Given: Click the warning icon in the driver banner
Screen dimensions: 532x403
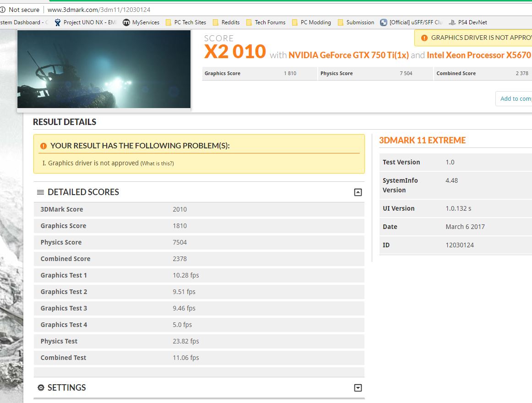Looking at the screenshot, I should click(x=424, y=38).
